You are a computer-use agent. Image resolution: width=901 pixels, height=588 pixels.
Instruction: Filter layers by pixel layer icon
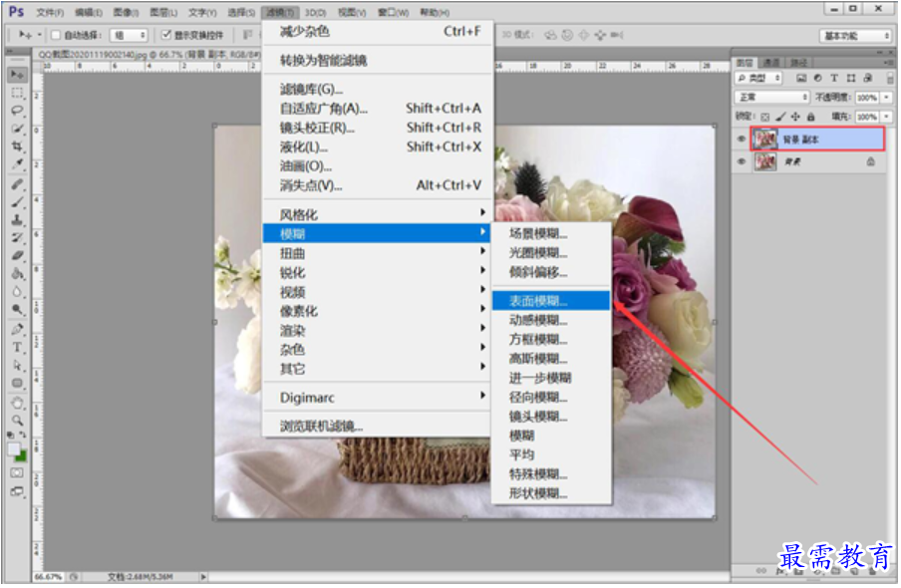tap(801, 78)
